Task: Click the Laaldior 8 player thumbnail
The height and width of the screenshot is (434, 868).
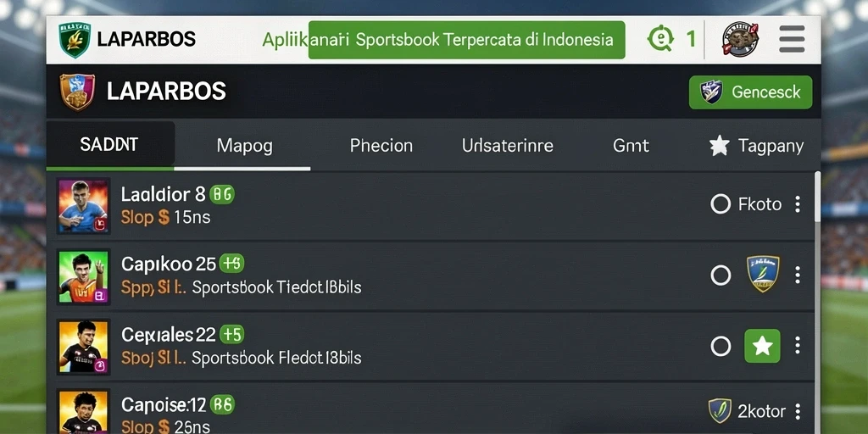Action: pyautogui.click(x=84, y=205)
